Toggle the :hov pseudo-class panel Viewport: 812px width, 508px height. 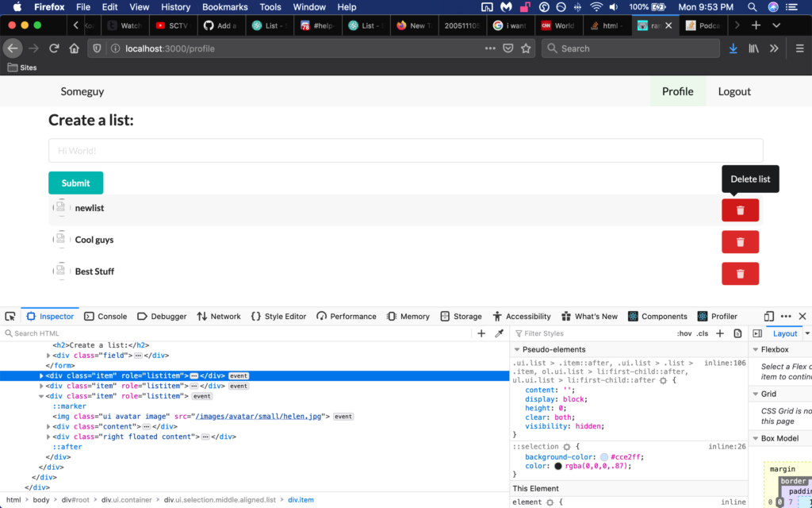(x=684, y=333)
